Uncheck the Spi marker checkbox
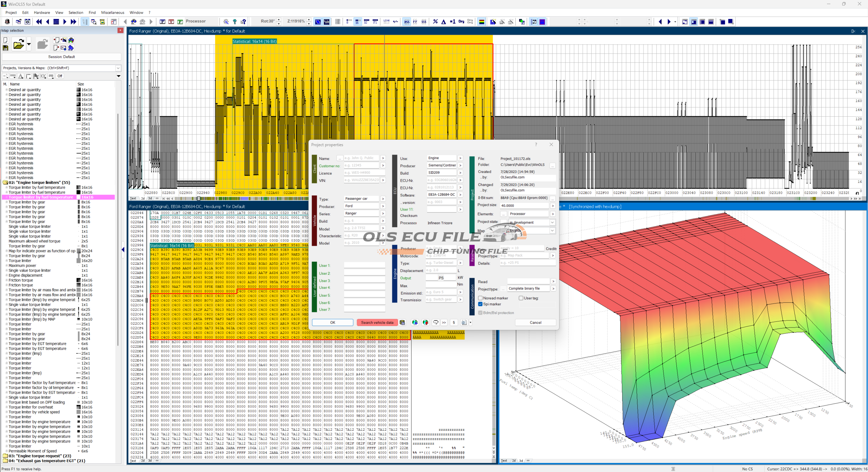Screen dimensions: 868x472 [480, 304]
